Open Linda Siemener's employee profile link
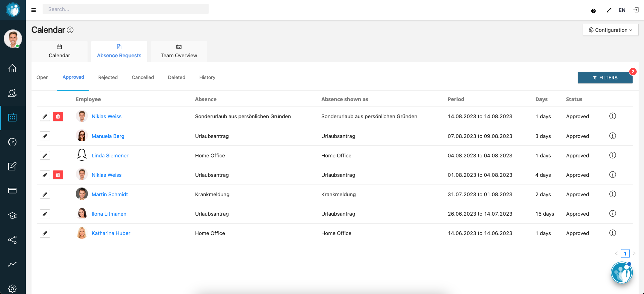This screenshot has height=294, width=644. (x=110, y=156)
